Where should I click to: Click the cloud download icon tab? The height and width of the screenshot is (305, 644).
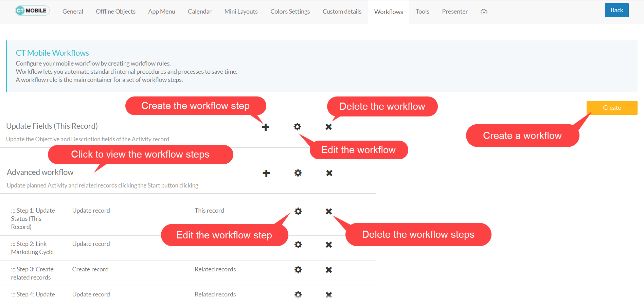click(484, 12)
